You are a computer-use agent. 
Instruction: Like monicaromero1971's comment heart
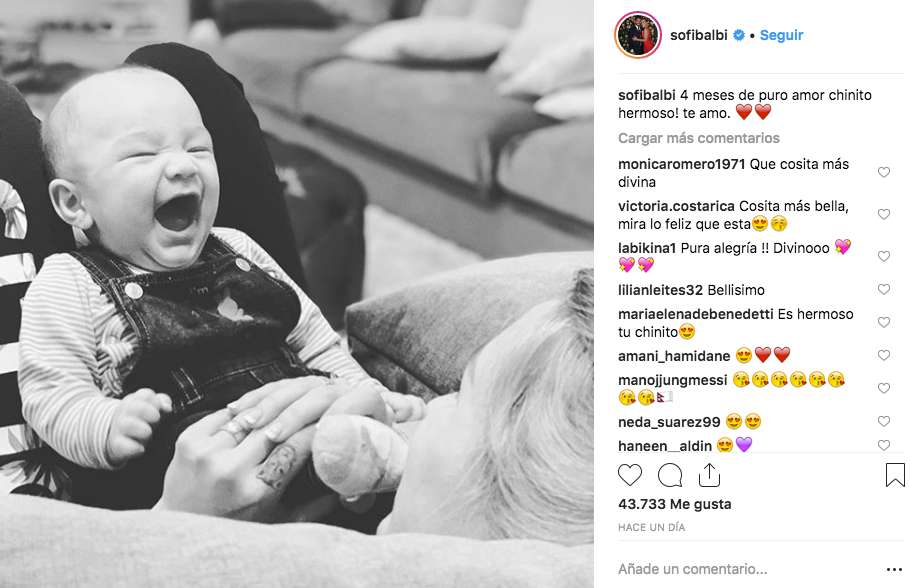883,172
